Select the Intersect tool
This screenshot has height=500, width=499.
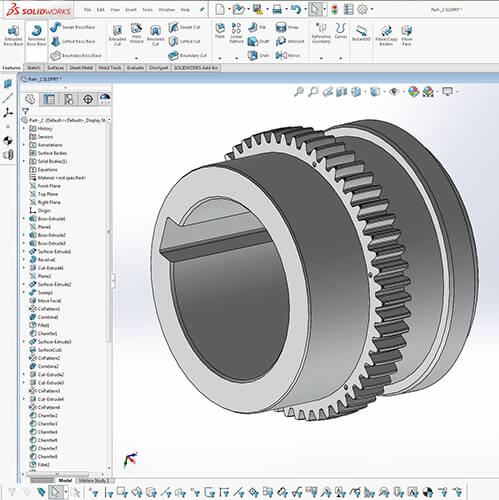point(290,41)
